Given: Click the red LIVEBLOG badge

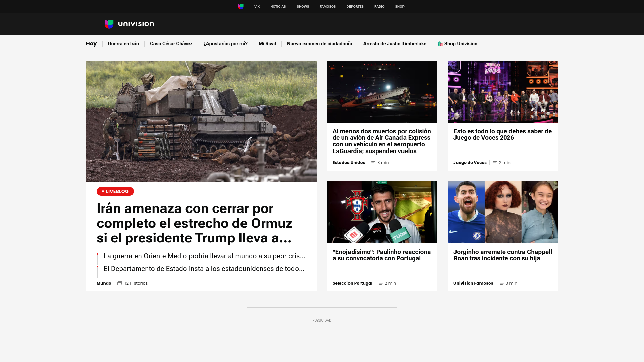Looking at the screenshot, I should pos(115,191).
